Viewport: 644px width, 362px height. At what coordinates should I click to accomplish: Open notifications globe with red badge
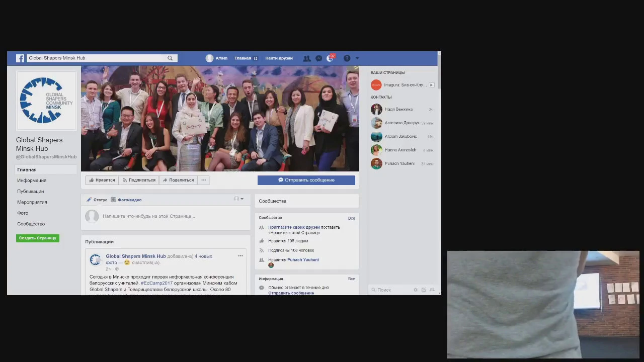pyautogui.click(x=330, y=58)
